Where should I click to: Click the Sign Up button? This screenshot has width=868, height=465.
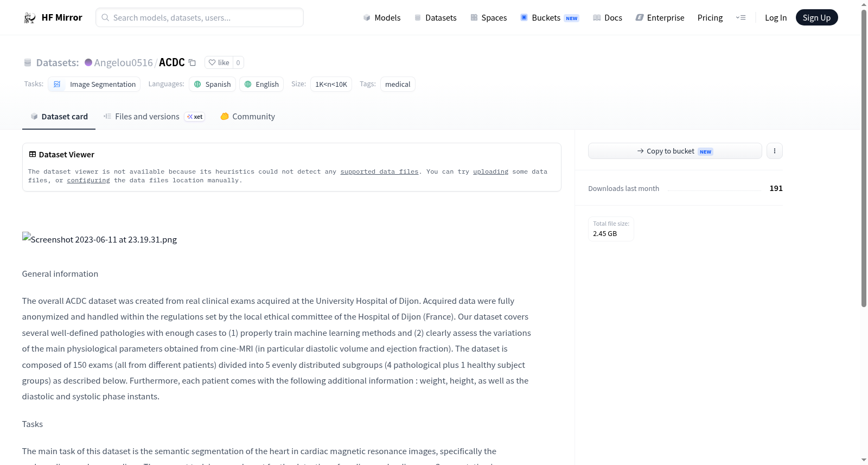[816, 17]
